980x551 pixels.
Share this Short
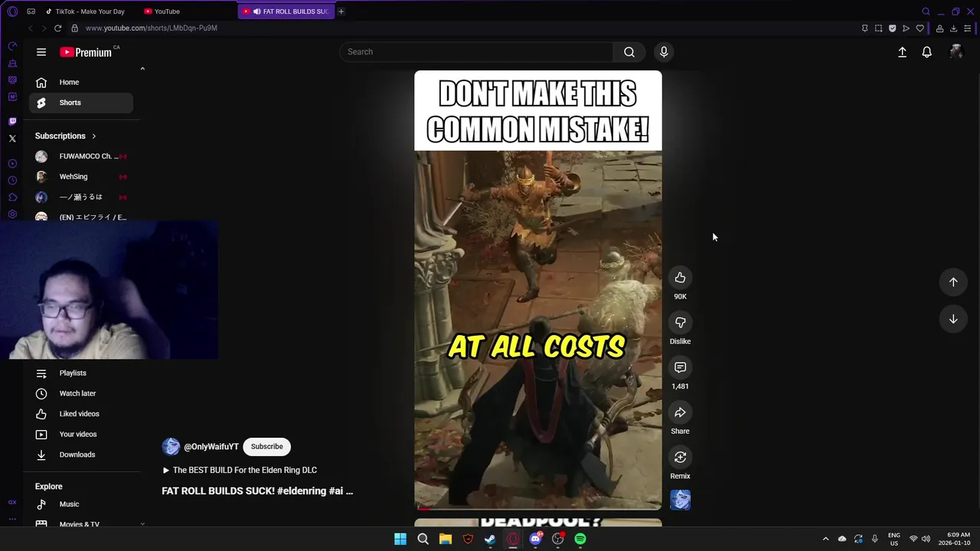(x=680, y=412)
